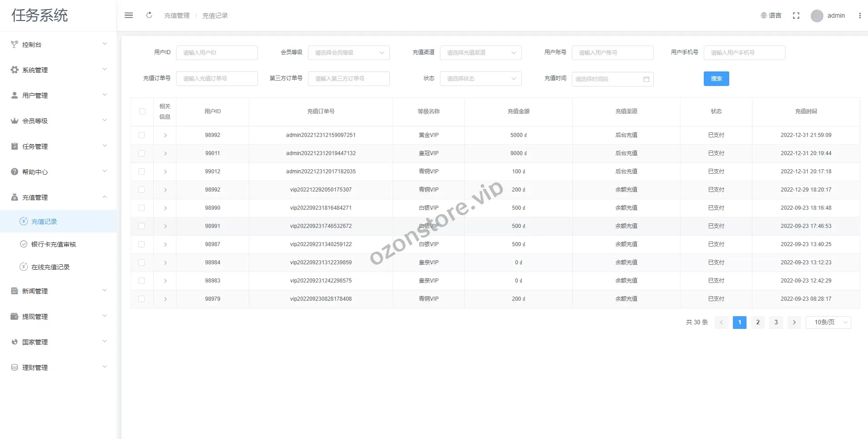Tick checkbox for order vip202209230828178408
This screenshot has height=439, width=868.
pos(141,299)
